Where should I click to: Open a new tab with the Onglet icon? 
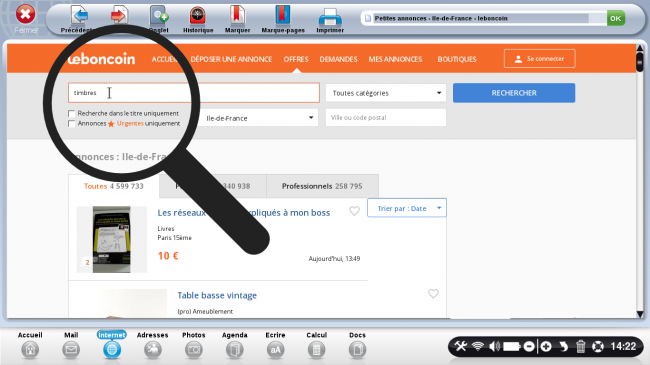[x=159, y=16]
